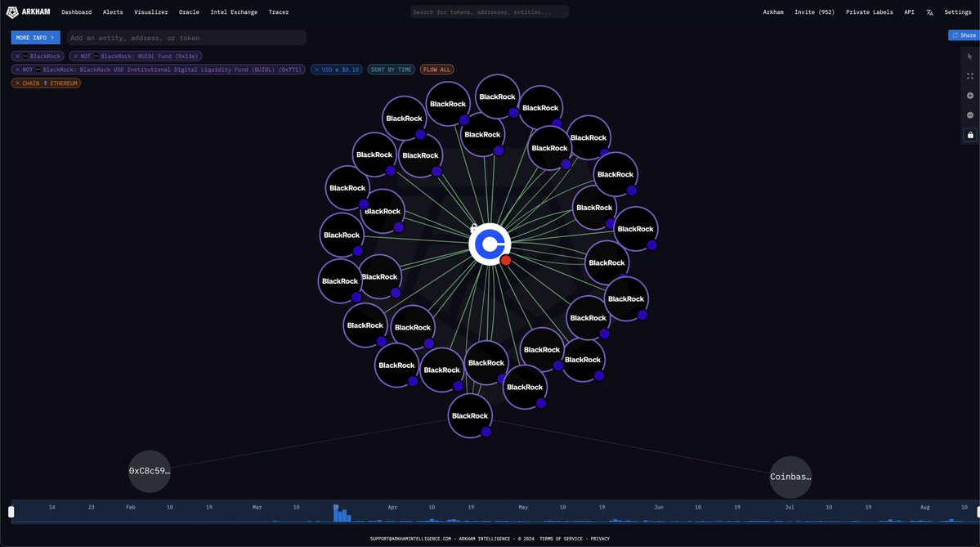980x547 pixels.
Task: Select the central Coinbase node
Action: [490, 244]
